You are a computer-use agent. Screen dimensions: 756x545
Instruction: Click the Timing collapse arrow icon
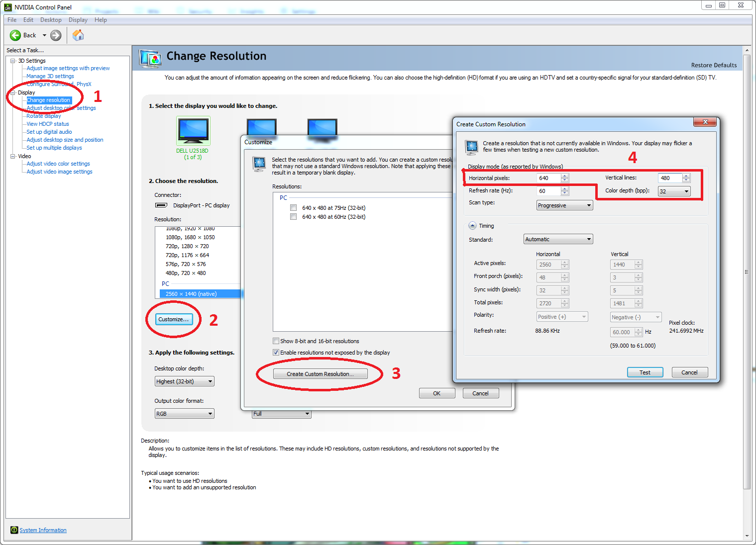coord(472,226)
